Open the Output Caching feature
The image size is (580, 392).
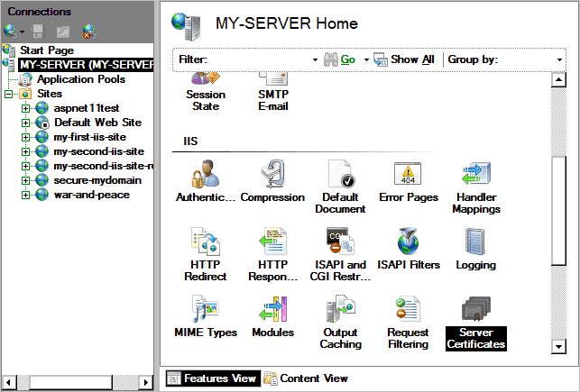pos(340,322)
